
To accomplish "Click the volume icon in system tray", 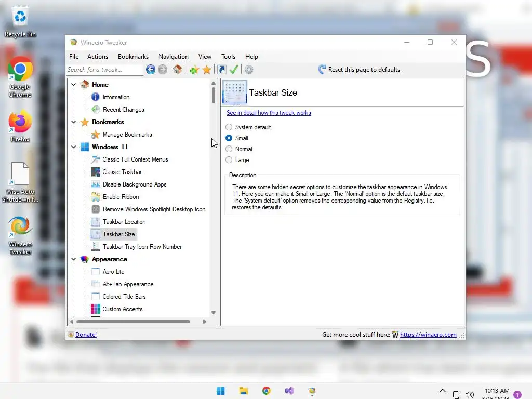I will [x=470, y=395].
